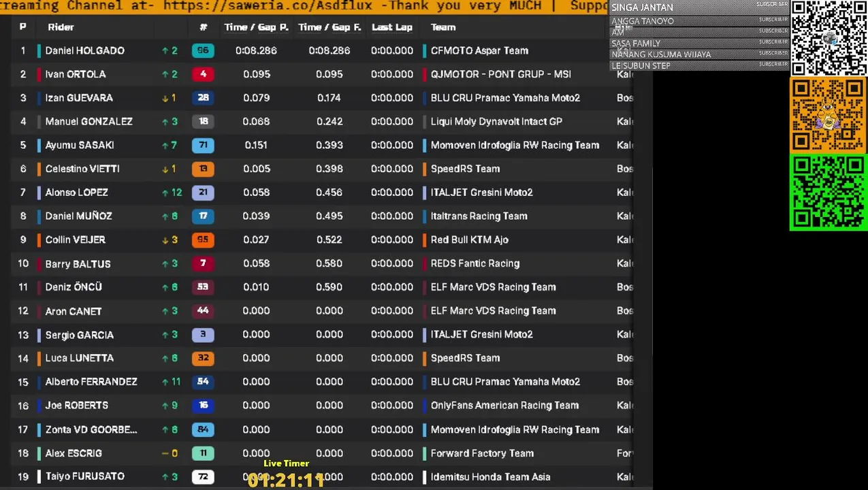Click the white number 72 badge for Furusato
The image size is (868, 490).
(x=203, y=476)
